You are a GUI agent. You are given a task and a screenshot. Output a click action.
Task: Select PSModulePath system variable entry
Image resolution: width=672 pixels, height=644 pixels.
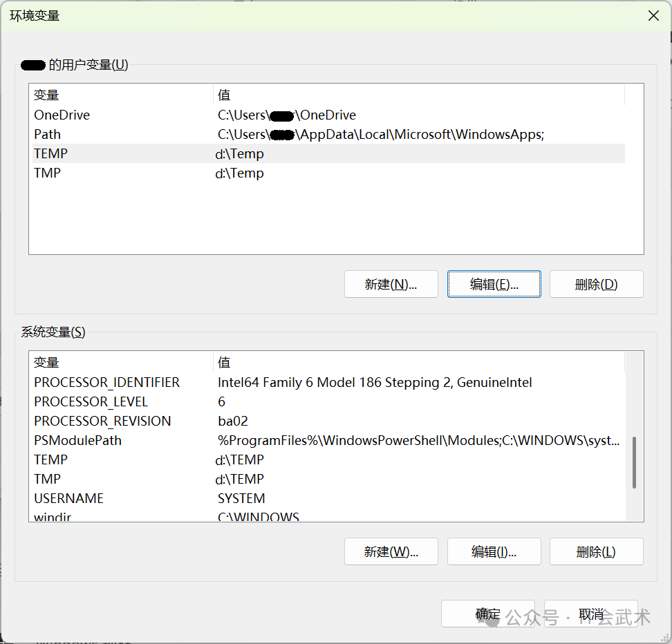(x=78, y=441)
